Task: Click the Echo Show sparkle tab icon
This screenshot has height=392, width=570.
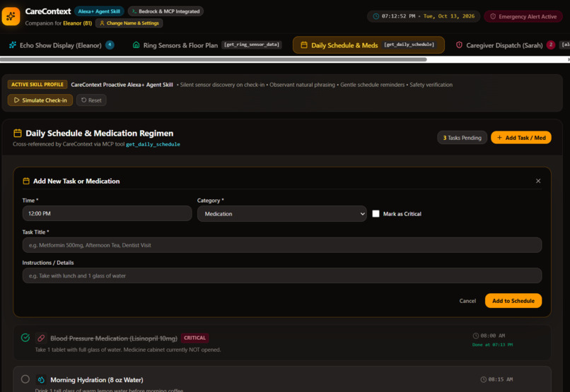Action: 13,45
